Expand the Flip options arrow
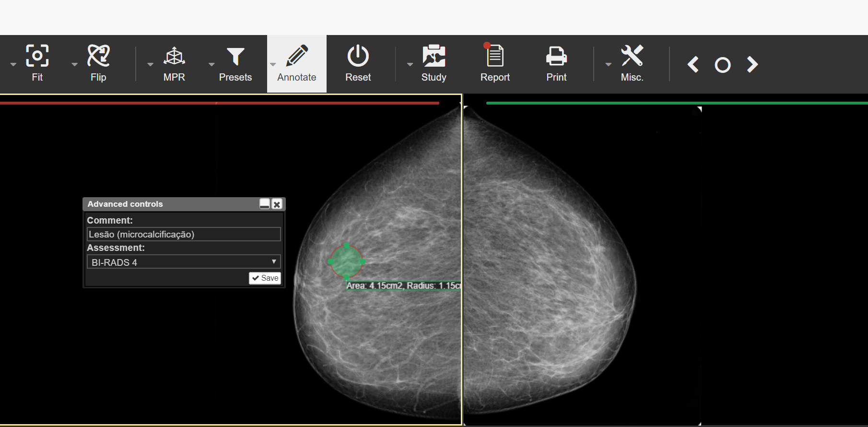868x427 pixels. pyautogui.click(x=74, y=64)
